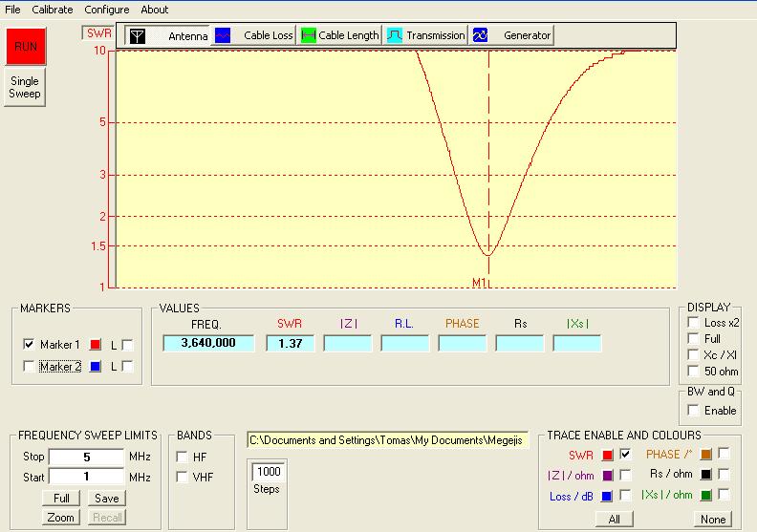Check the HF band checkbox
The width and height of the screenshot is (757, 532).
(x=182, y=457)
